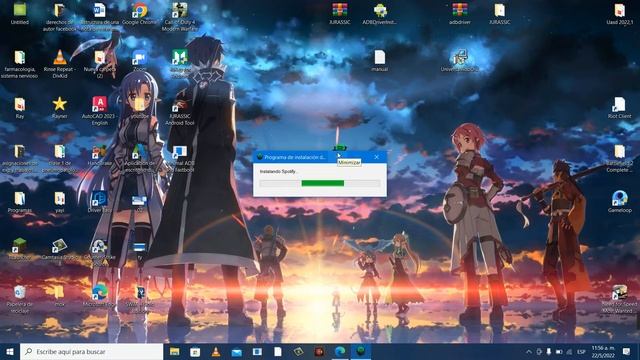Open the notification center icon
The height and width of the screenshot is (360, 640).
(626, 351)
